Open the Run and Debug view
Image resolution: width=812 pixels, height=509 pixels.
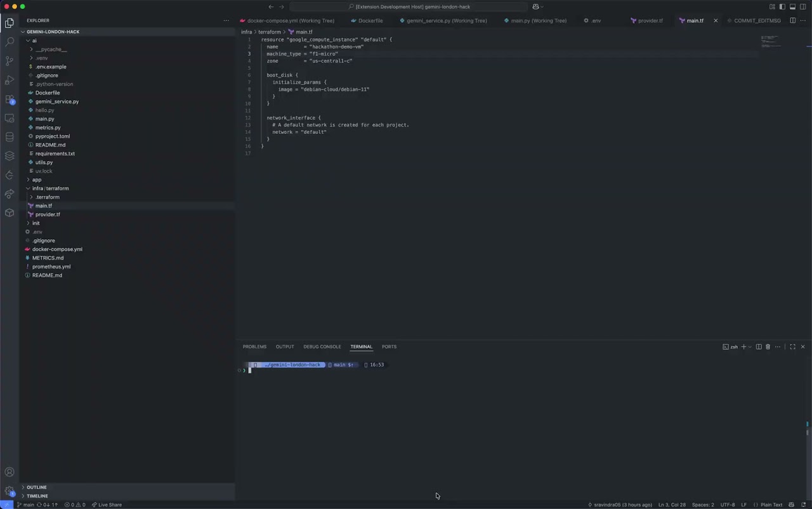point(10,80)
